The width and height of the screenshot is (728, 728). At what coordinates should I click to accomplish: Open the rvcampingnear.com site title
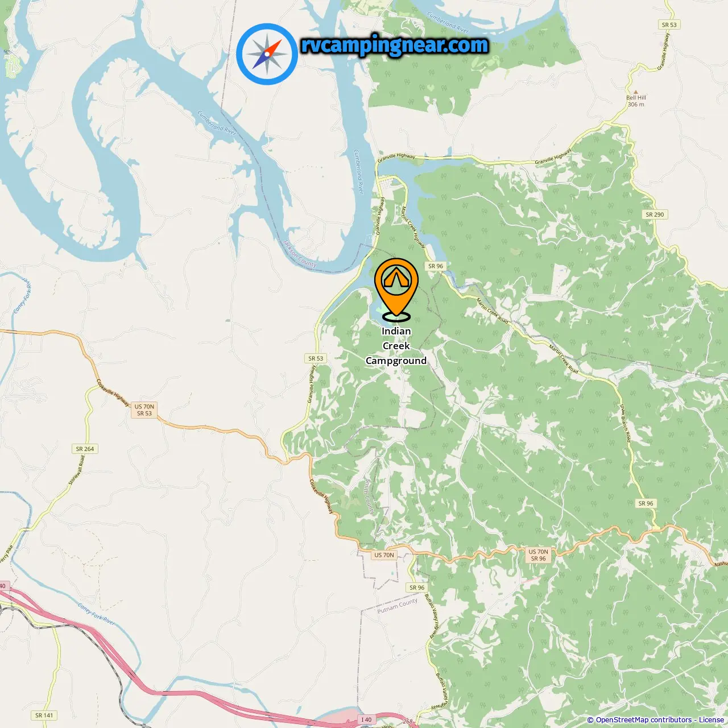point(395,45)
